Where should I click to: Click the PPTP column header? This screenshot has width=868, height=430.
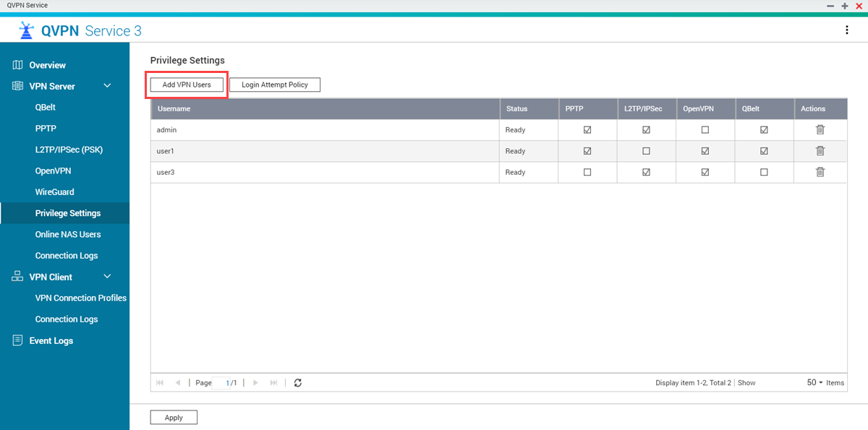point(587,108)
